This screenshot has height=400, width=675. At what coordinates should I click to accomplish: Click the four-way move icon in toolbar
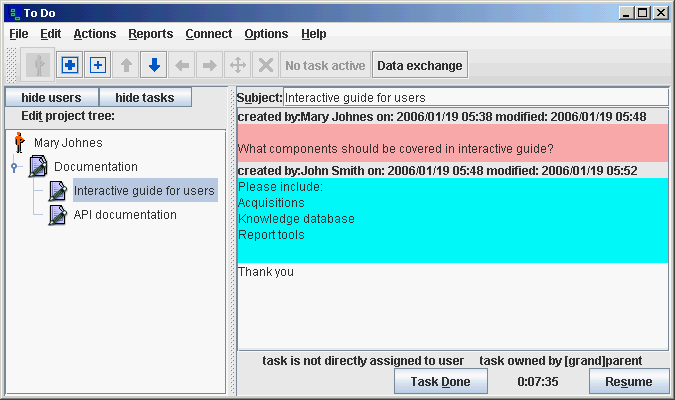[x=238, y=66]
